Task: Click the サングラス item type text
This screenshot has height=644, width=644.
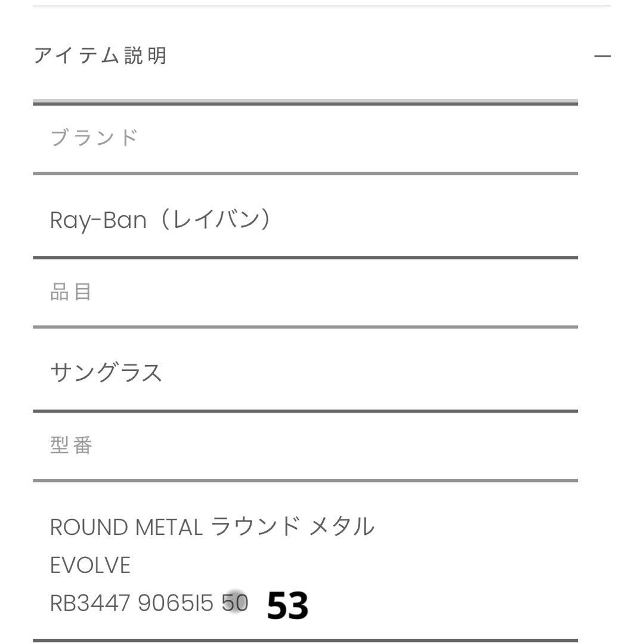Action: (105, 371)
